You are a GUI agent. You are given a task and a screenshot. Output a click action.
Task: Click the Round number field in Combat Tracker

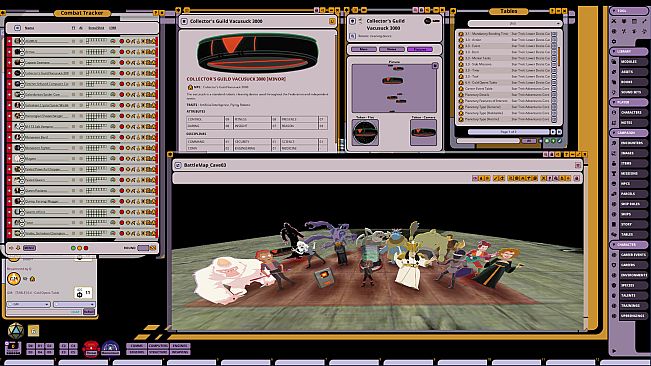tap(143, 248)
